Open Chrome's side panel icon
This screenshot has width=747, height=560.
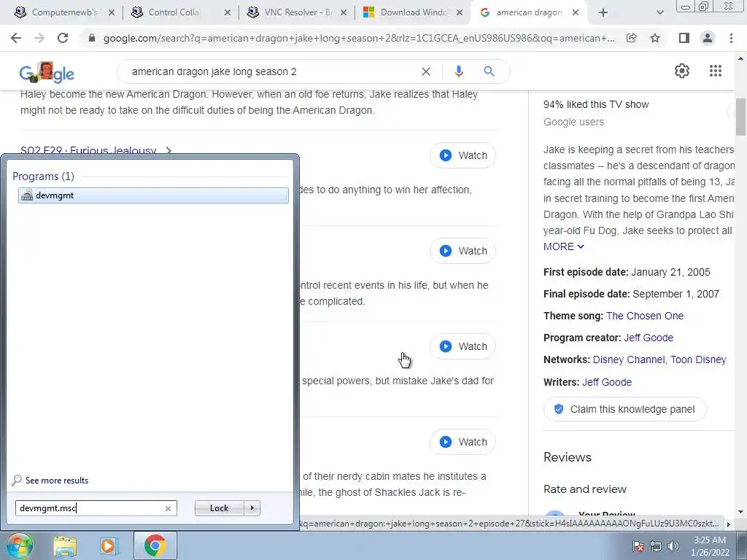(684, 38)
